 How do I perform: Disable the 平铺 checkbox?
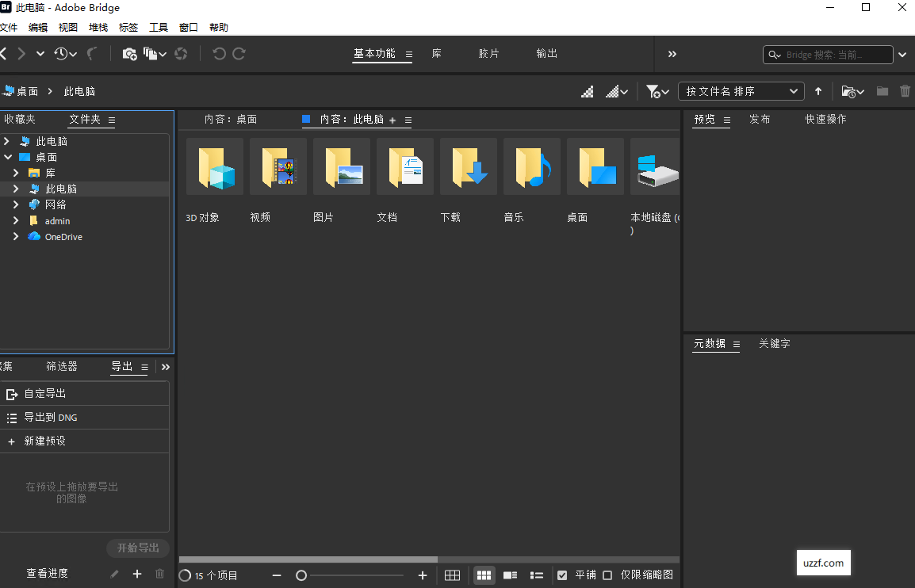pyautogui.click(x=562, y=575)
